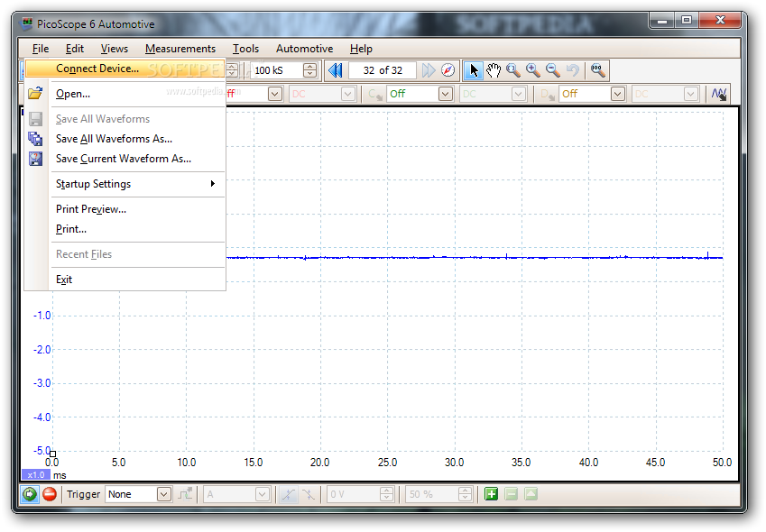Open the buffer navigator compass icon

(x=448, y=70)
